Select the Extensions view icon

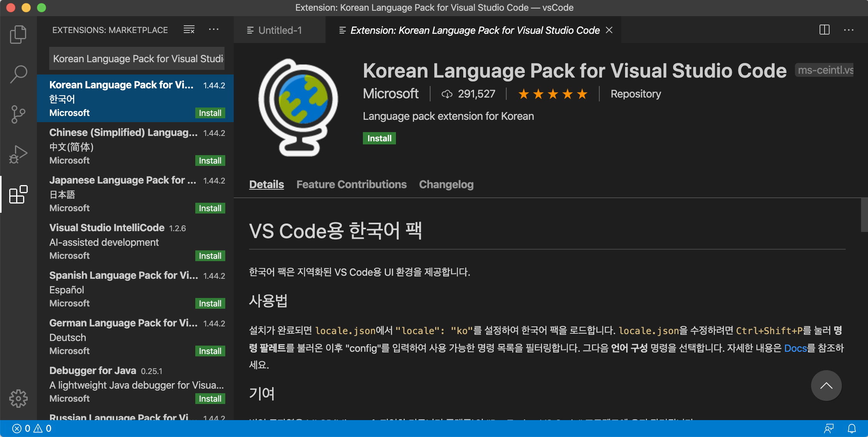(x=18, y=194)
